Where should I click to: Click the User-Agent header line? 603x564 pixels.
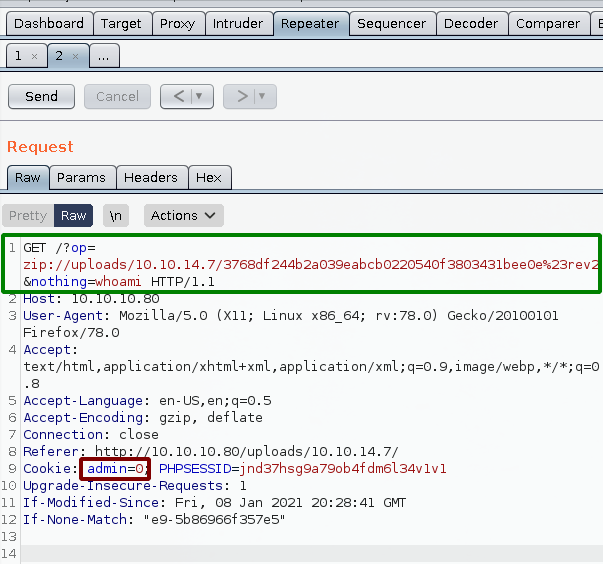pyautogui.click(x=290, y=324)
